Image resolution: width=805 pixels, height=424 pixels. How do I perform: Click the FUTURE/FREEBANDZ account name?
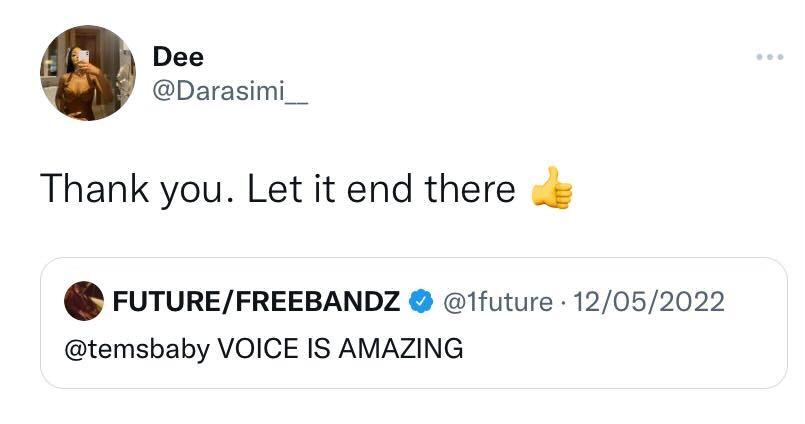pos(257,300)
